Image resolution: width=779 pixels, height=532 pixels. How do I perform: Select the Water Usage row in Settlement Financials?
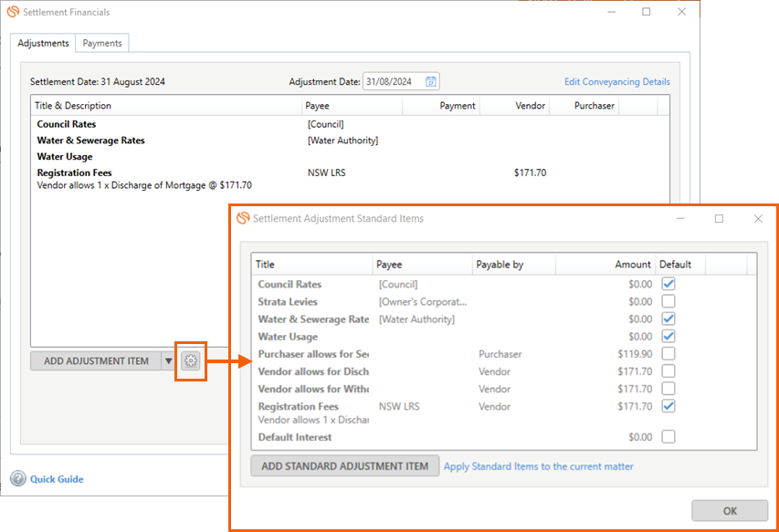pos(350,156)
